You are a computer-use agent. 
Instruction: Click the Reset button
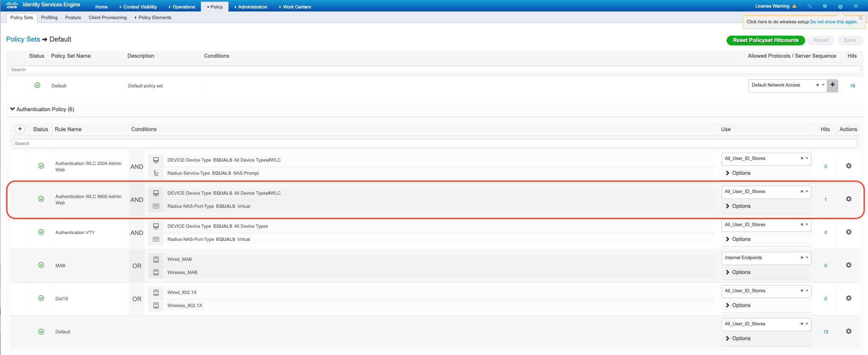pyautogui.click(x=821, y=40)
